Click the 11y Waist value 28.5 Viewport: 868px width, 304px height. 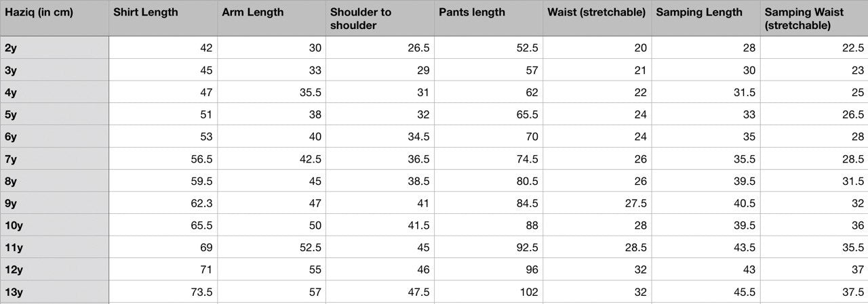coord(597,248)
